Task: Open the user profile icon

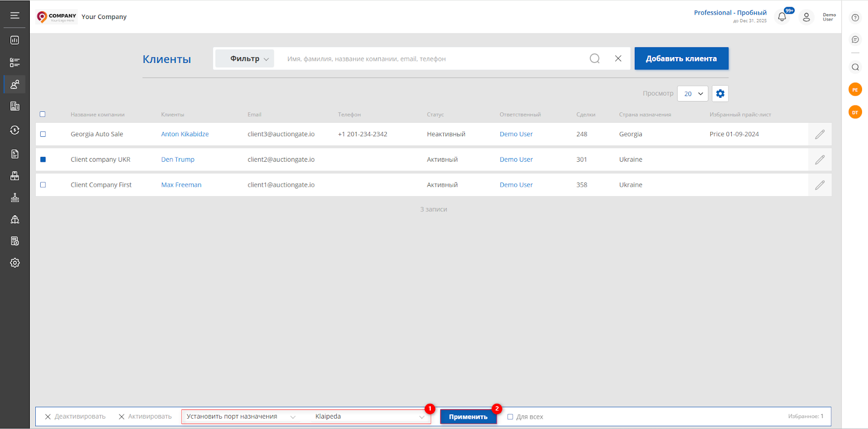Action: click(x=806, y=17)
